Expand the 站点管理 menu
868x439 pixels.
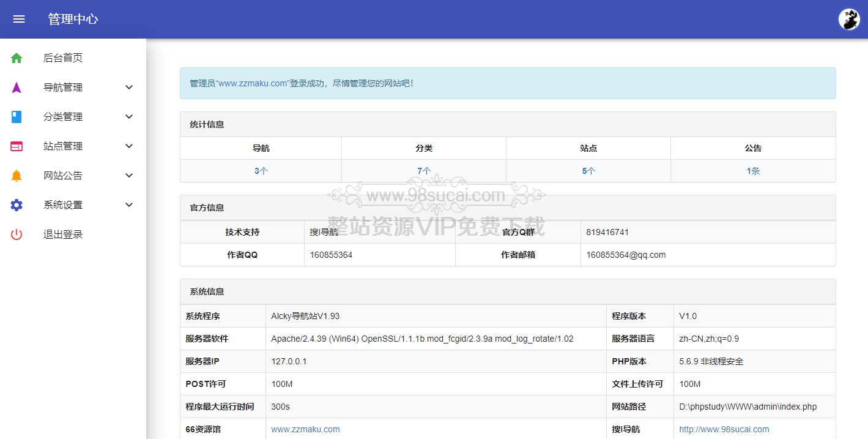pos(128,146)
